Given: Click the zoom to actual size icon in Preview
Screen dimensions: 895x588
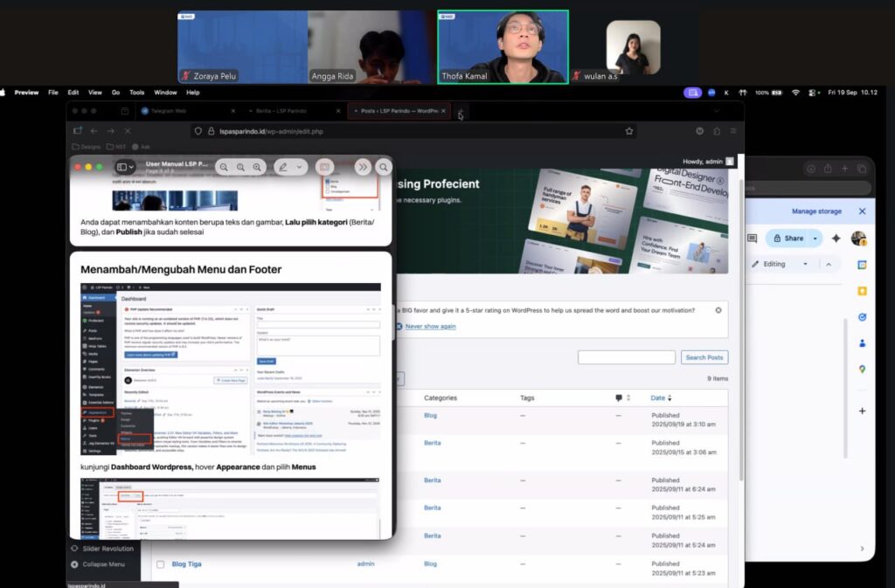Looking at the screenshot, I should [240, 167].
